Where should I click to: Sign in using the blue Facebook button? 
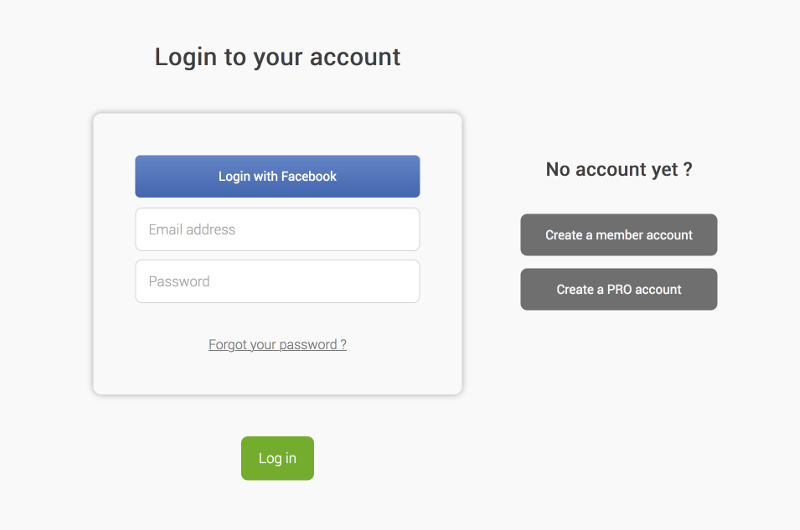tap(277, 176)
